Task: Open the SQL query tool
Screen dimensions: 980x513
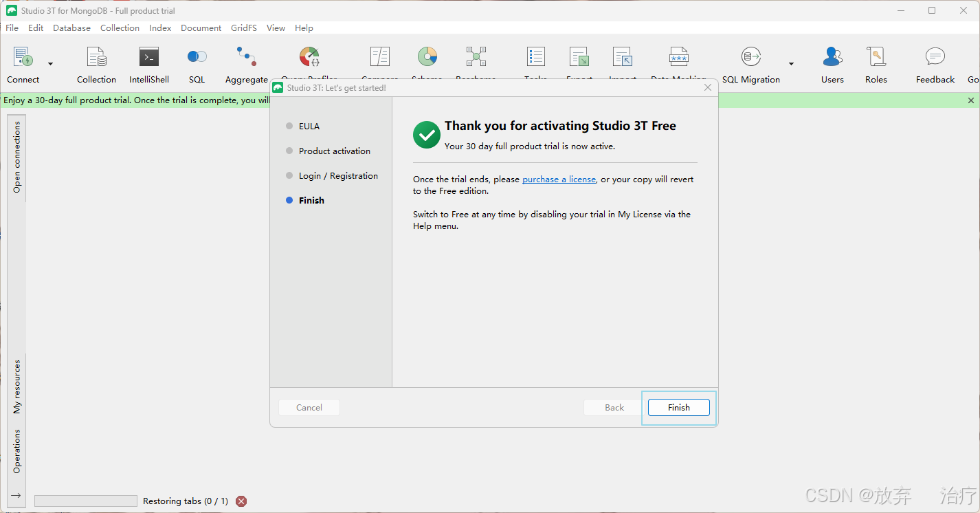Action: 197,58
